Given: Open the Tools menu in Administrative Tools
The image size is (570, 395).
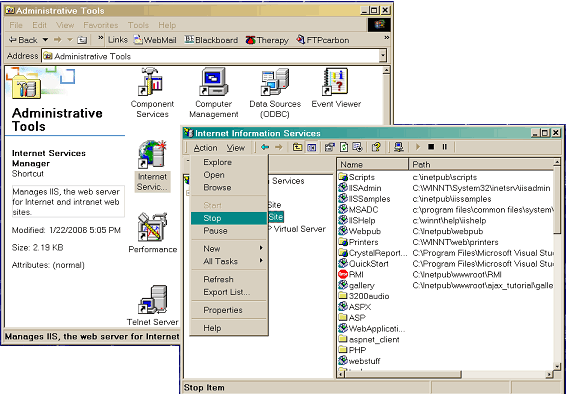Looking at the screenshot, I should point(138,25).
